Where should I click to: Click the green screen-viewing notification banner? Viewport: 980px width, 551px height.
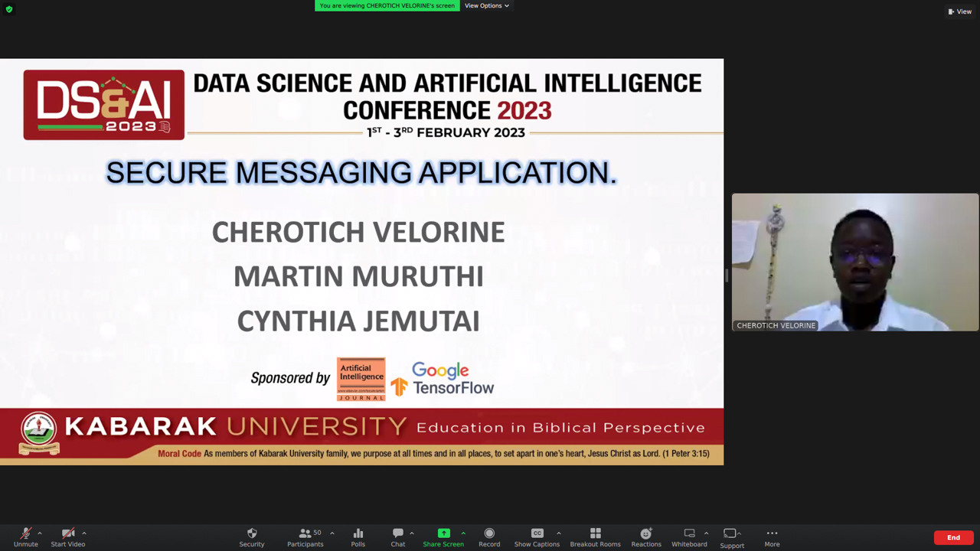point(387,5)
